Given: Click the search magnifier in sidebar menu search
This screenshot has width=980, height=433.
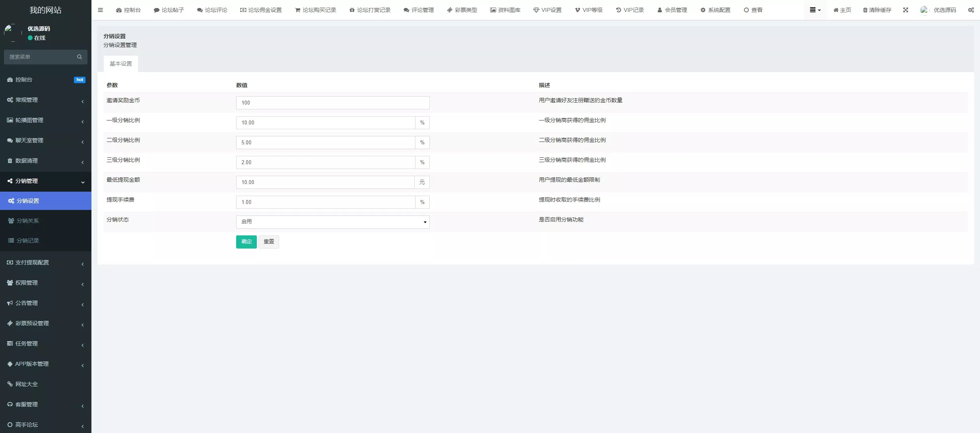Looking at the screenshot, I should tap(80, 57).
